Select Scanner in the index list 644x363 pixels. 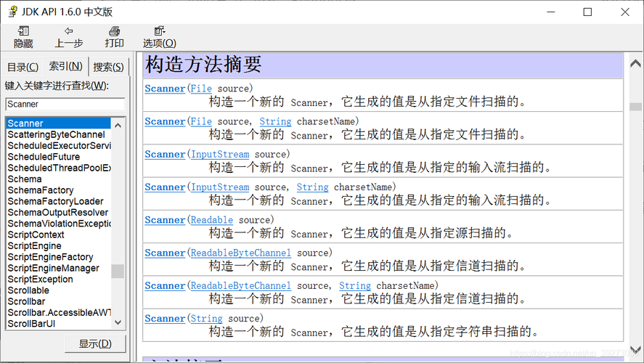(58, 123)
